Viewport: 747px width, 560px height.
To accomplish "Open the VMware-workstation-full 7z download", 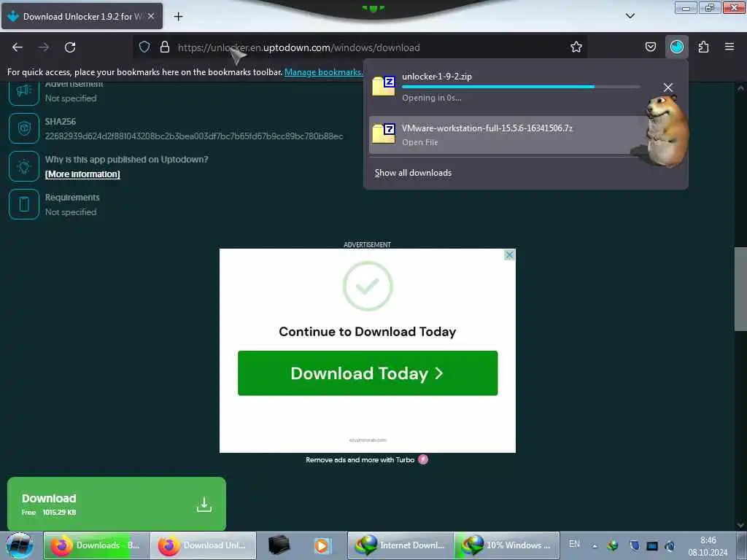I will pyautogui.click(x=508, y=135).
